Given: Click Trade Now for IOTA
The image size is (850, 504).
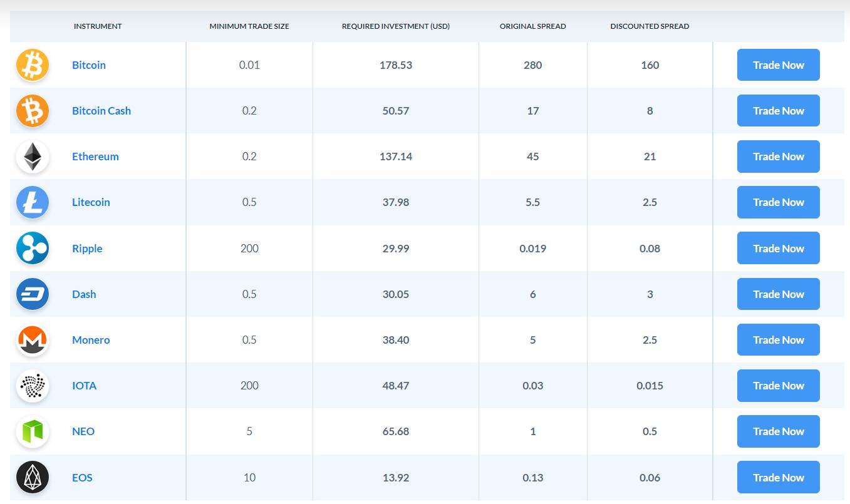Looking at the screenshot, I should coord(779,386).
